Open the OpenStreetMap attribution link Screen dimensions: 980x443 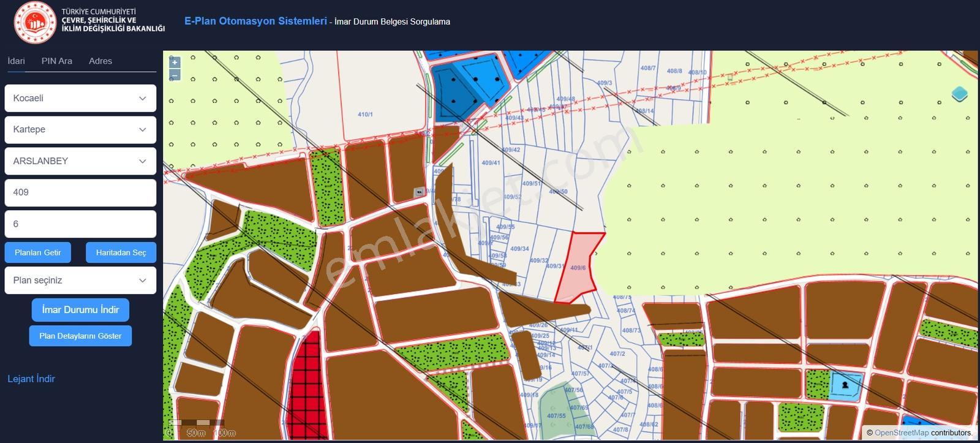902,433
